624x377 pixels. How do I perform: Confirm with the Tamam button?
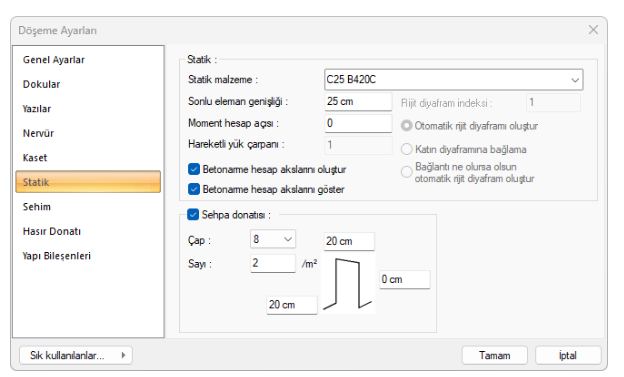pyautogui.click(x=495, y=355)
